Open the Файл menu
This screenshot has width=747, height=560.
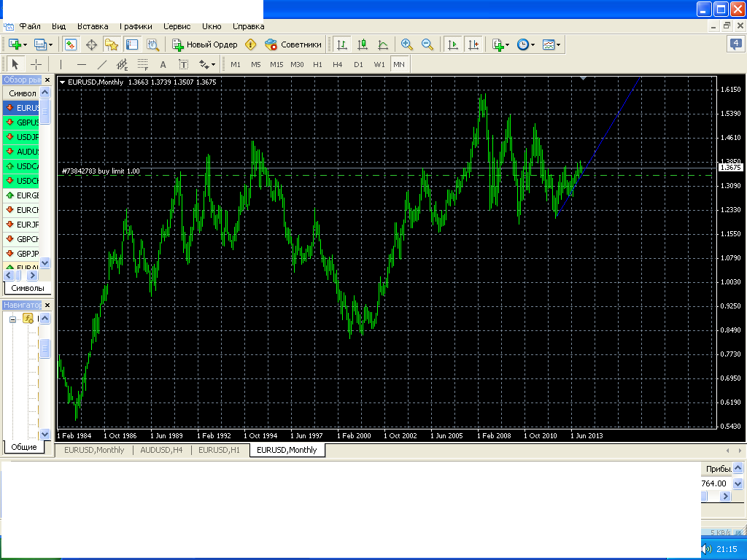click(x=30, y=26)
